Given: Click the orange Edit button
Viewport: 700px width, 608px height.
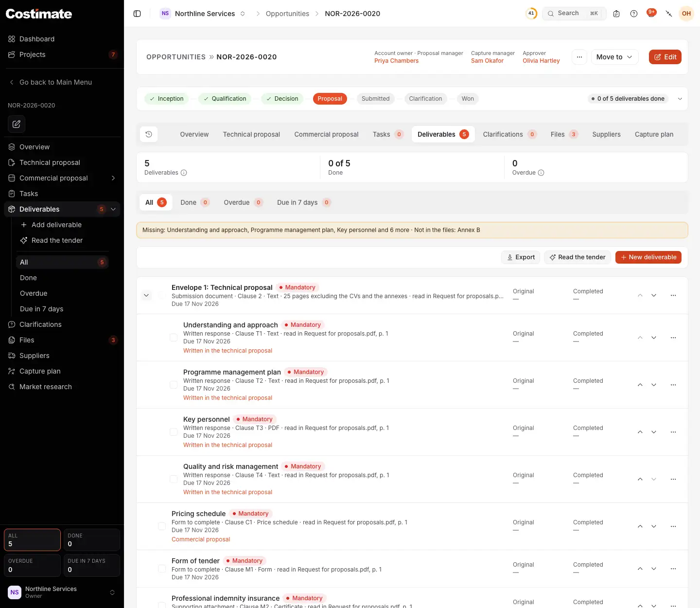Looking at the screenshot, I should [665, 57].
